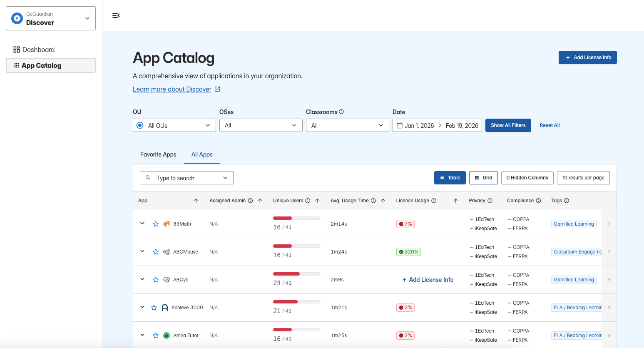Click the Jan 1, 2026 start date

click(419, 125)
